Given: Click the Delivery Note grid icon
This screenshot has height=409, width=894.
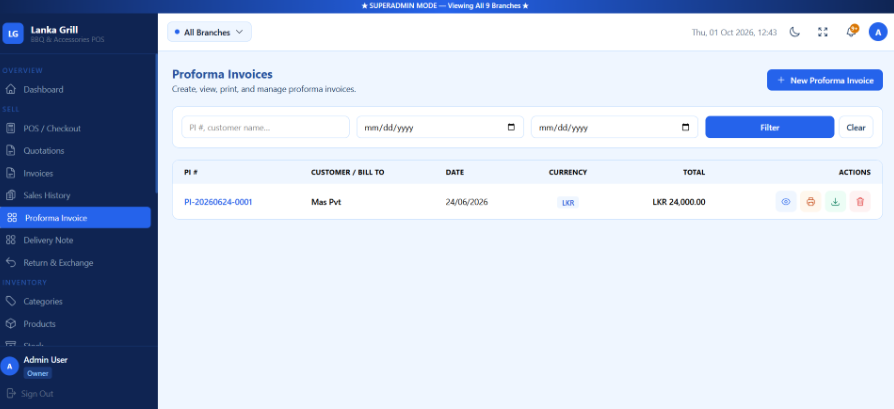Looking at the screenshot, I should point(10,240).
